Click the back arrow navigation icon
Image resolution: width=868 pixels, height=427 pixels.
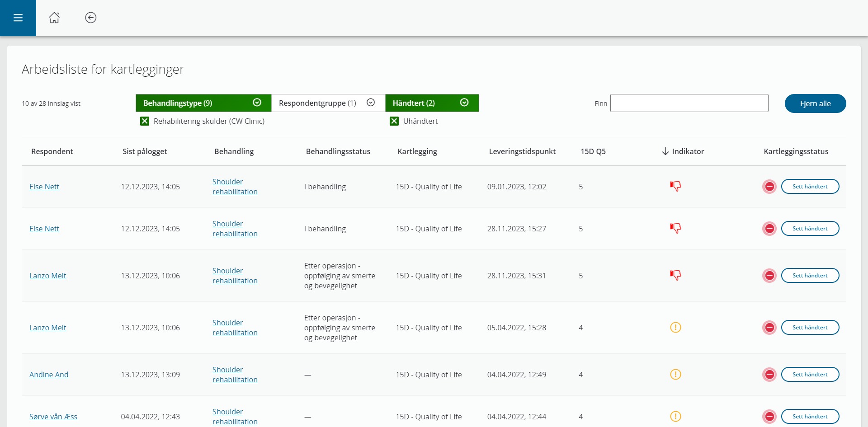coord(90,18)
